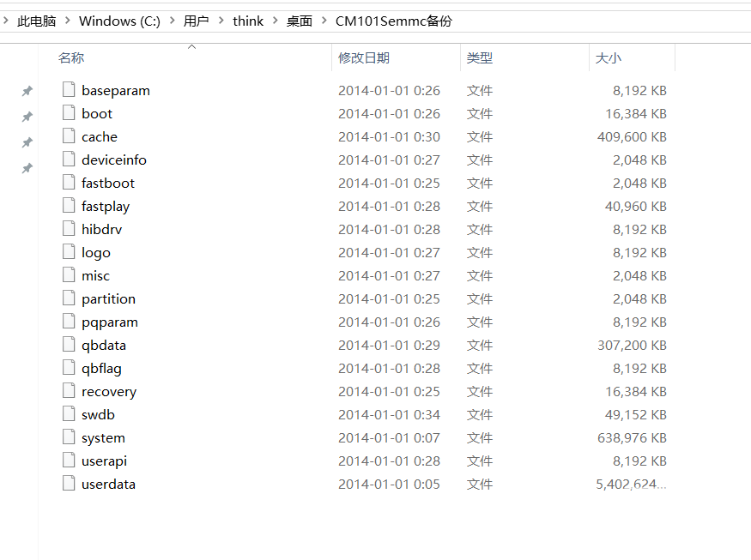Click the 638,976 KB size value
The image size is (751, 560).
(x=632, y=438)
